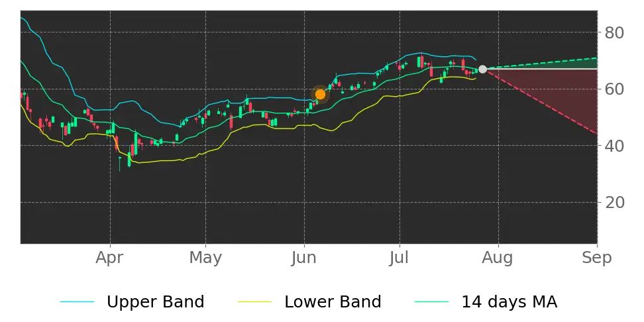Click the 14 days MA legend label

click(510, 302)
